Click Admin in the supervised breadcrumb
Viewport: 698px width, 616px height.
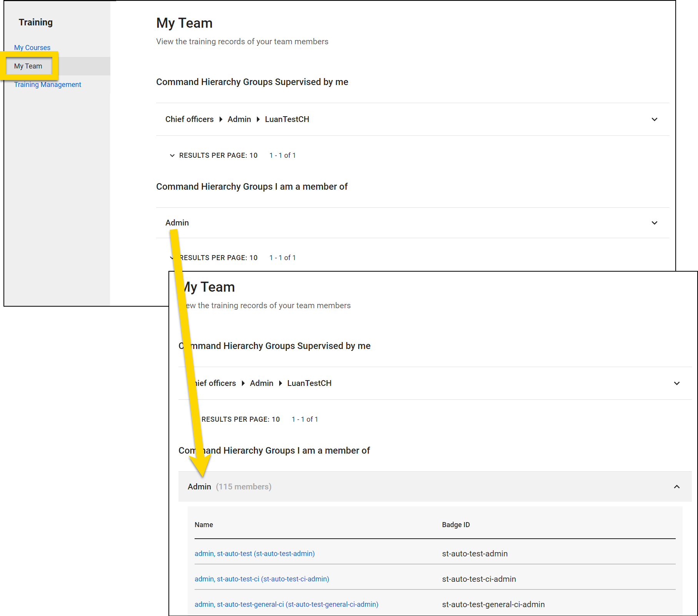(x=239, y=119)
